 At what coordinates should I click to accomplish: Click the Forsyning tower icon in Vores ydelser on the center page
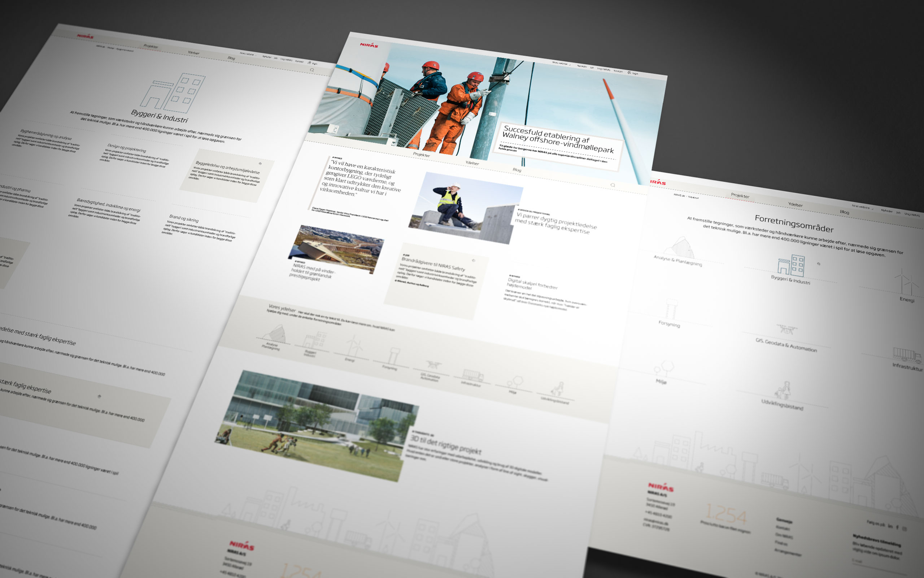pyautogui.click(x=393, y=355)
